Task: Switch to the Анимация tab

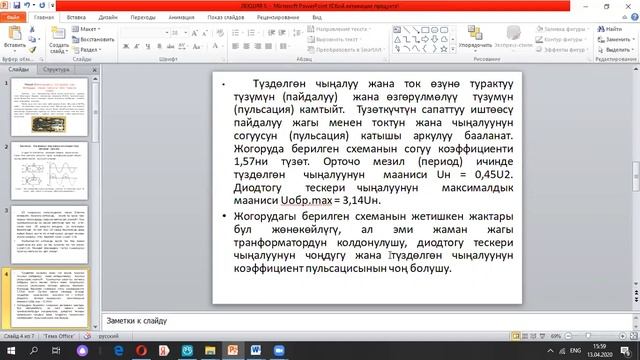Action: click(x=181, y=17)
